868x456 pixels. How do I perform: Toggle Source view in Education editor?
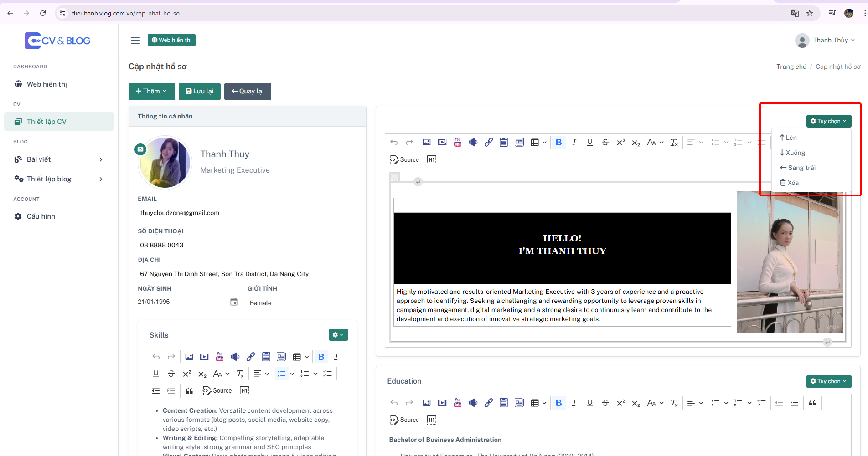click(x=404, y=420)
